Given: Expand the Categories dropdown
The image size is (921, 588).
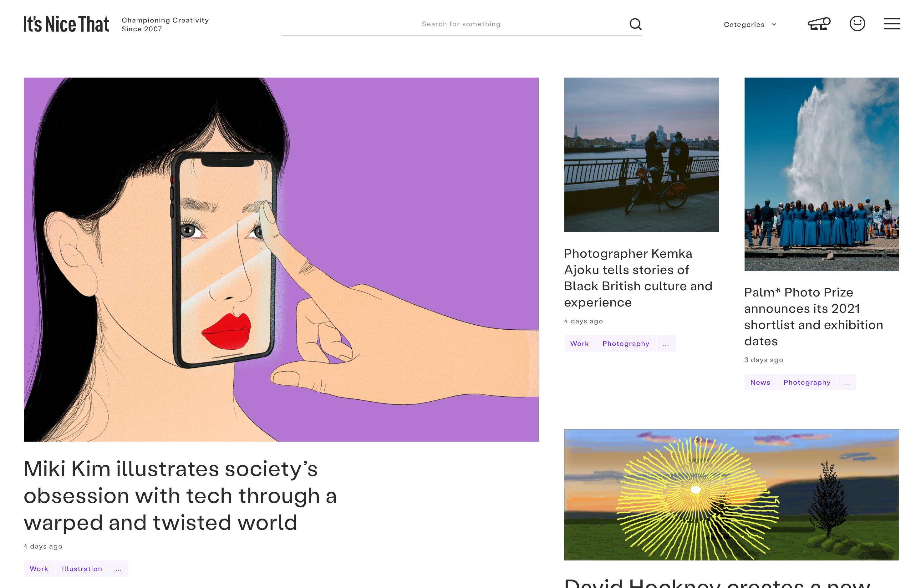Looking at the screenshot, I should pyautogui.click(x=750, y=24).
